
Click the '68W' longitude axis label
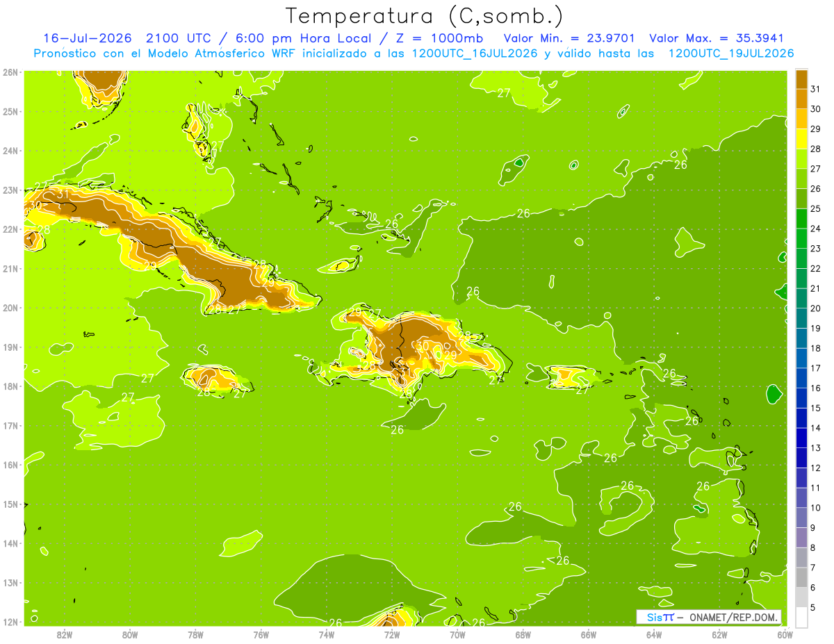[523, 634]
